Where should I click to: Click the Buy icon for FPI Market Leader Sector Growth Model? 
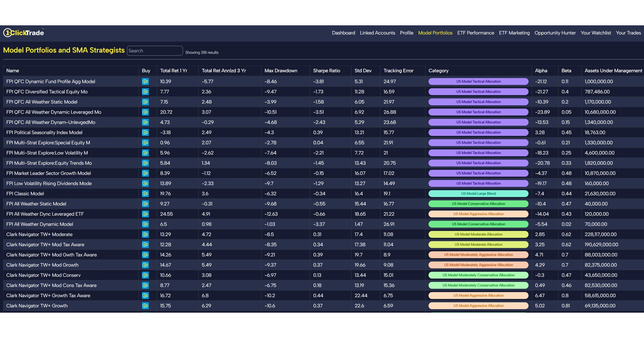point(146,173)
